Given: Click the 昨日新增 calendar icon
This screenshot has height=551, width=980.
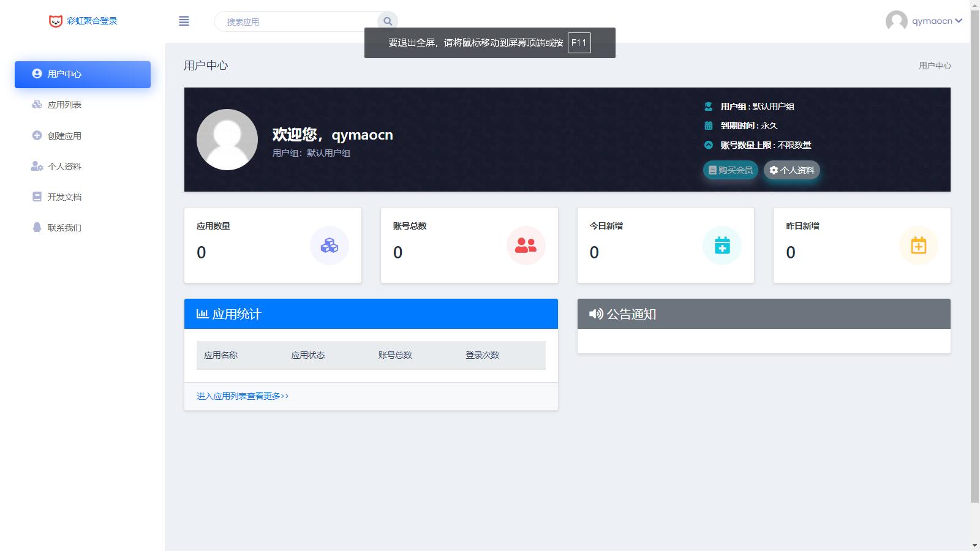Looking at the screenshot, I should pos(918,246).
